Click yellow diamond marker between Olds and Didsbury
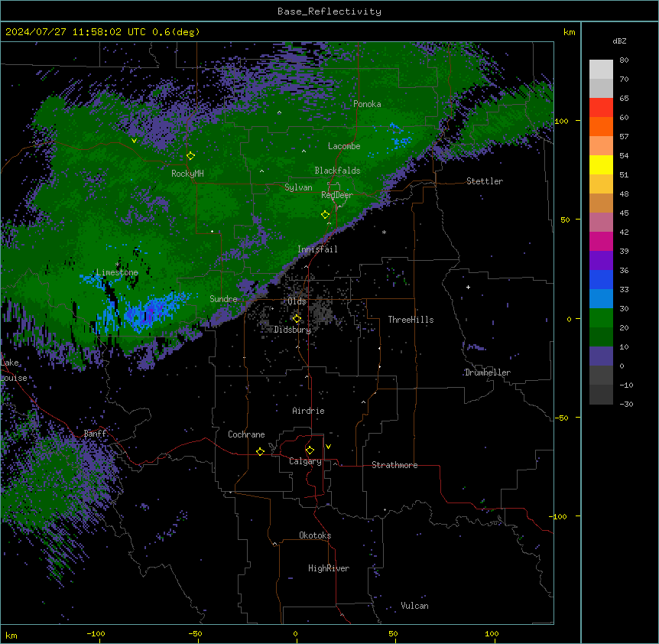This screenshot has height=644, width=659. click(297, 319)
